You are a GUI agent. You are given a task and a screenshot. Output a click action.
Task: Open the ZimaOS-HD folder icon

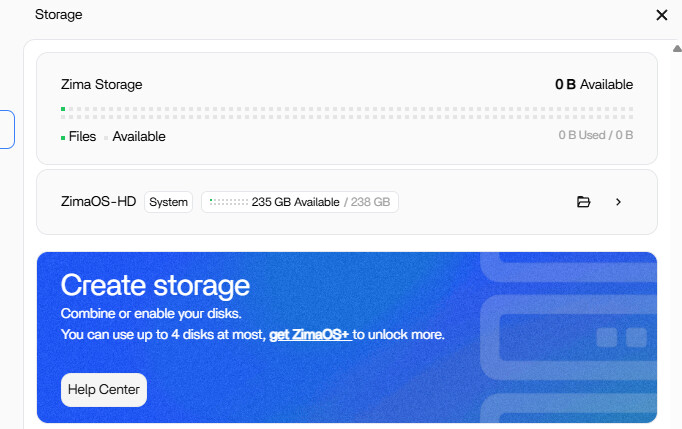pos(584,202)
